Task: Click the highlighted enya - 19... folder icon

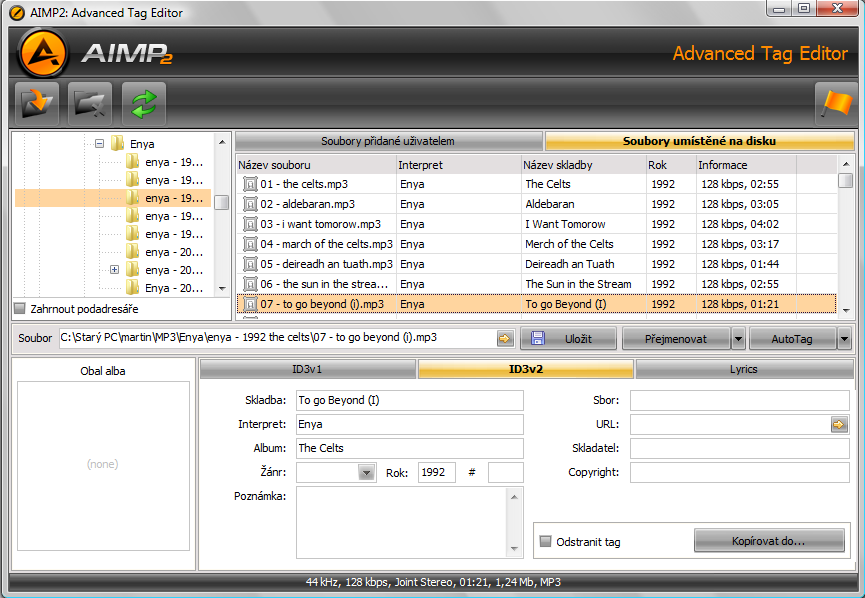Action: [132, 197]
